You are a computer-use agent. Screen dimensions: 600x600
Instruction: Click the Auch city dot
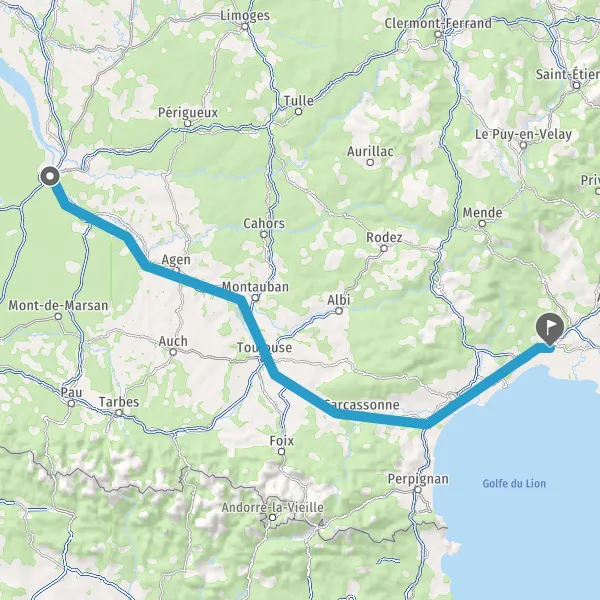point(173,352)
